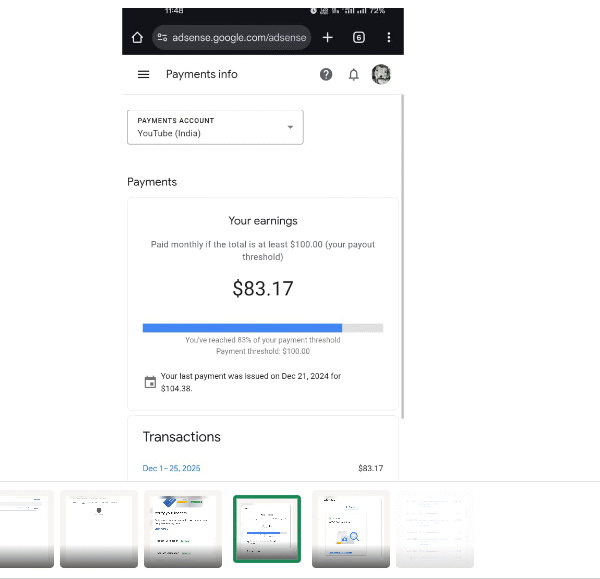This screenshot has width=600, height=579.
Task: Select the first partially visible thumbnail
Action: 27,529
